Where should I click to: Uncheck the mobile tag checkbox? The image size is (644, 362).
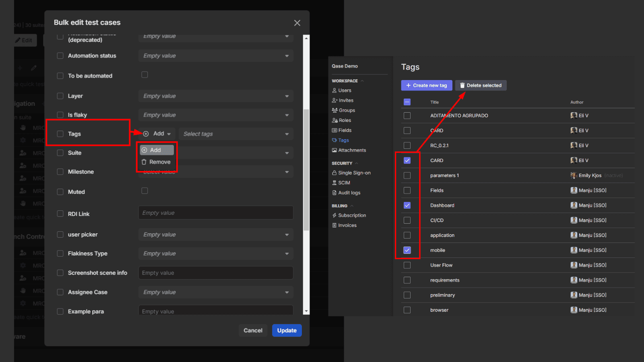click(x=407, y=250)
